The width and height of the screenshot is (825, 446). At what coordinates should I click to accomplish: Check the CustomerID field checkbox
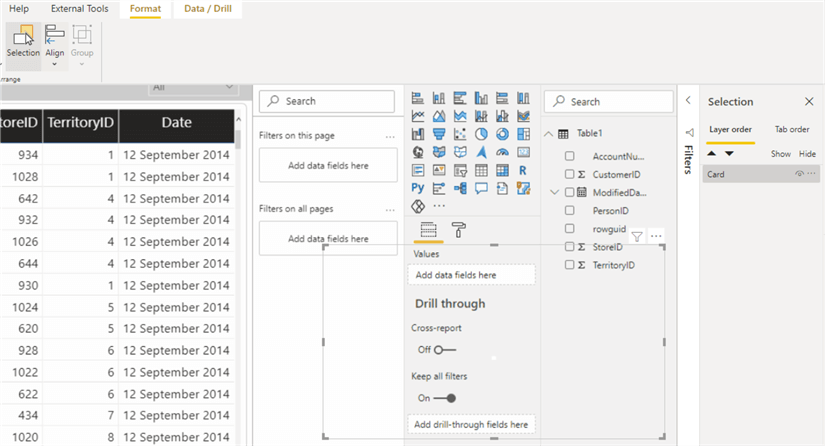[x=569, y=174]
